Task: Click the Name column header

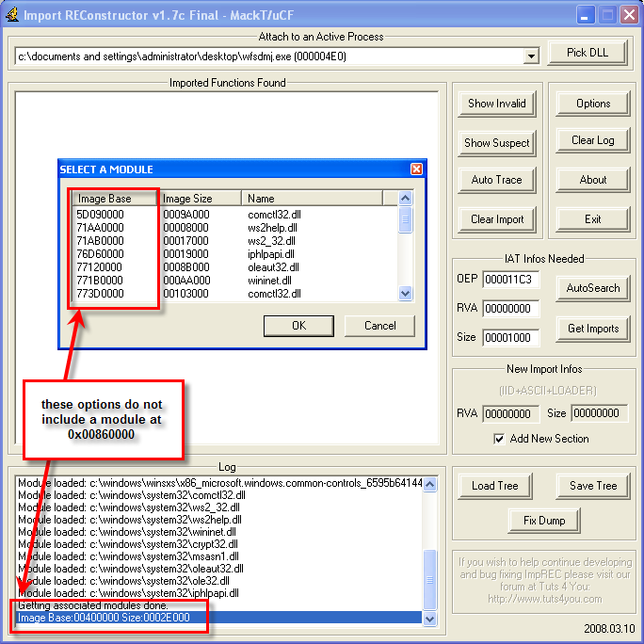Action: [x=313, y=199]
